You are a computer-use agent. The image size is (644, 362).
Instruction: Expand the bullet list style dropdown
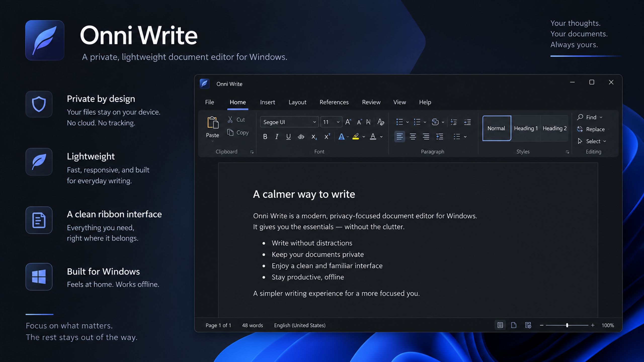pos(407,122)
